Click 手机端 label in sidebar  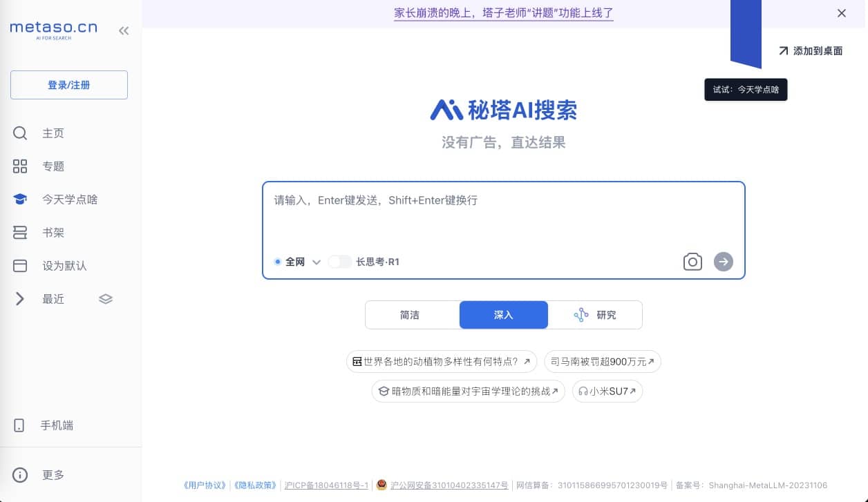57,425
